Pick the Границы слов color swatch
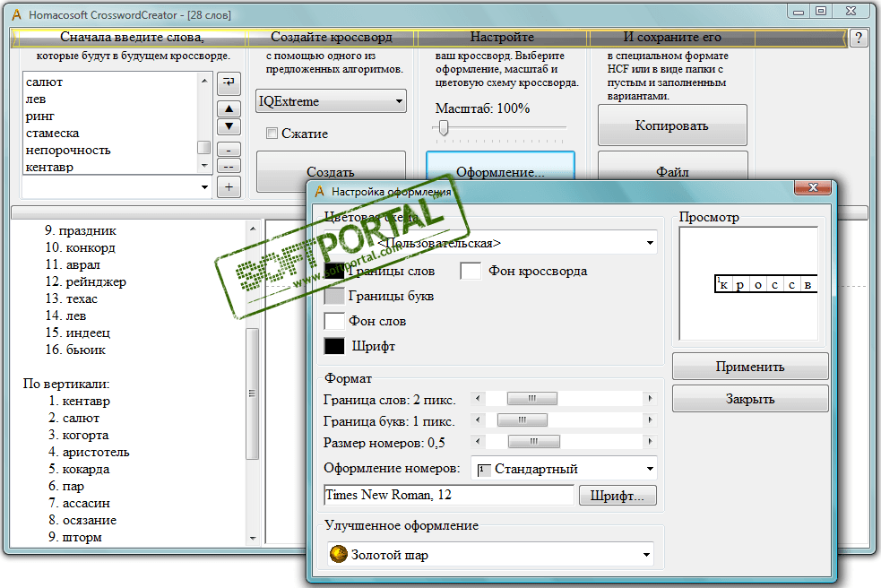The image size is (881, 588). coord(334,271)
